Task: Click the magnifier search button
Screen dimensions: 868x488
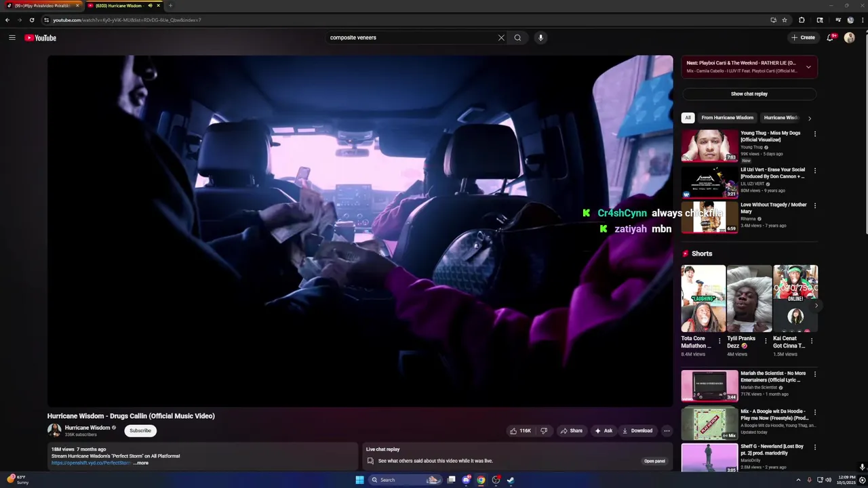Action: pyautogui.click(x=517, y=38)
